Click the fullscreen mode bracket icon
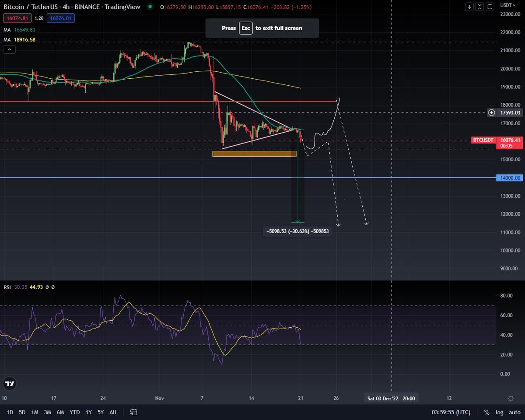Screen dimensions: 525x420 pos(490,7)
